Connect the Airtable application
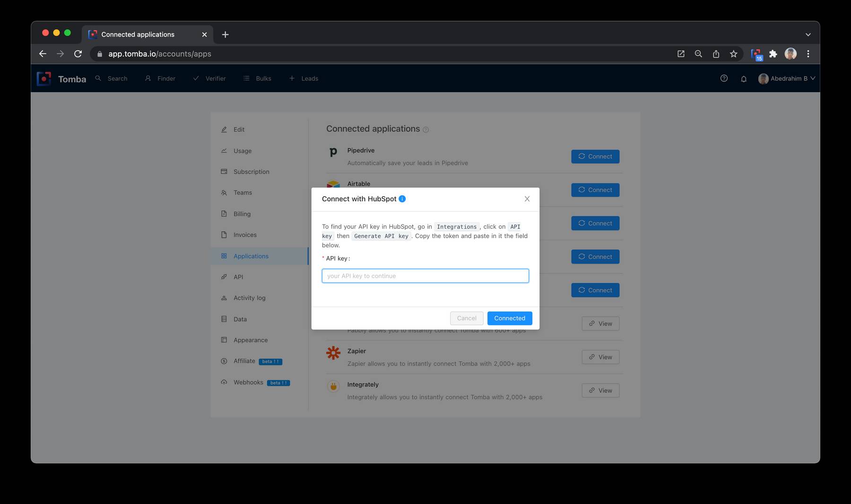The image size is (851, 504). pos(595,190)
